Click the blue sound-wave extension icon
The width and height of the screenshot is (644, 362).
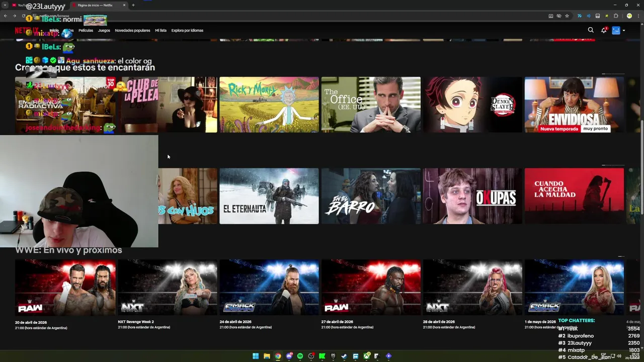589,16
